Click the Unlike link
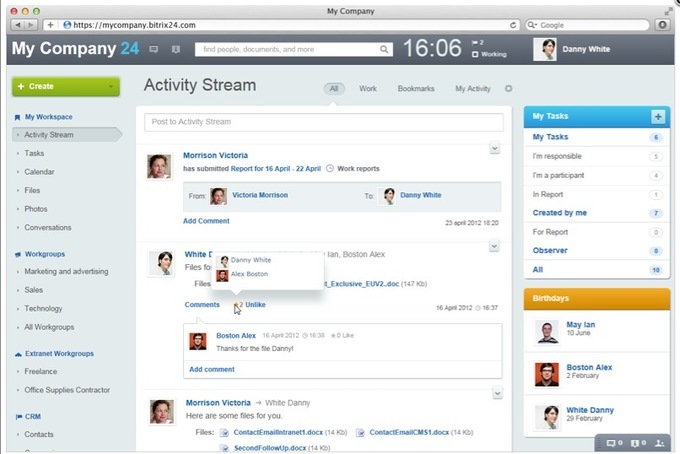Viewport: 680px width, 454px height. point(255,304)
